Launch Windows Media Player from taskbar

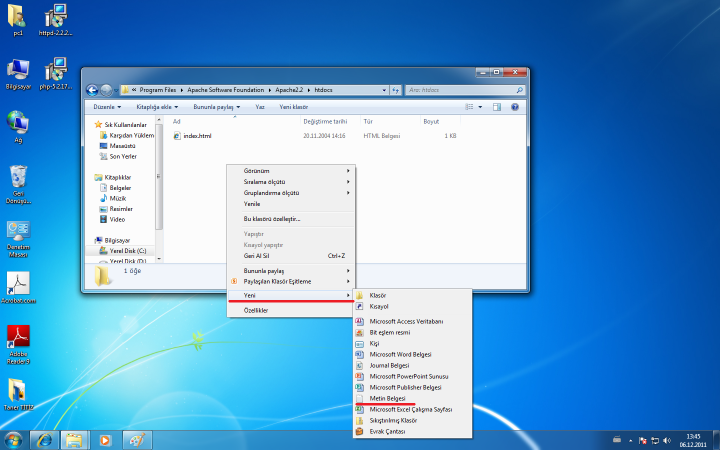click(x=104, y=440)
